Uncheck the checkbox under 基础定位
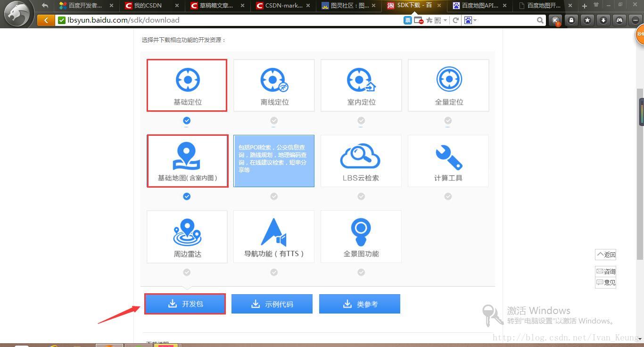The image size is (644, 347). [187, 121]
